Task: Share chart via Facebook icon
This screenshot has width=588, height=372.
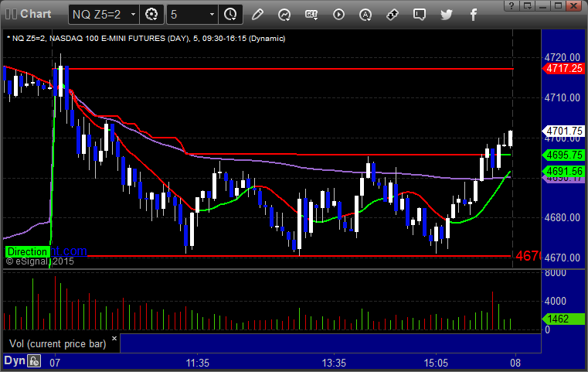Action: [473, 15]
